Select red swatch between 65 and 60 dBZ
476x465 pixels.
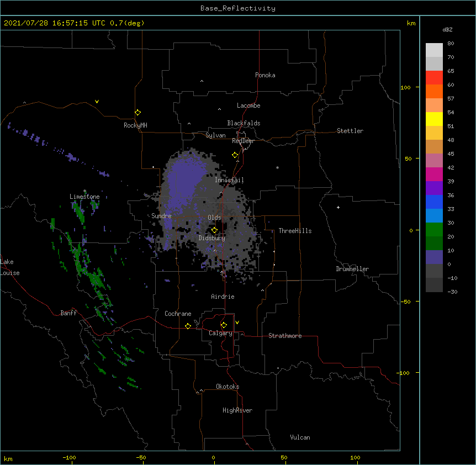coord(434,78)
